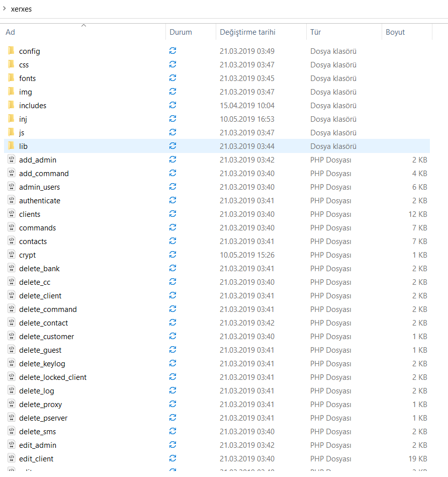Select the crypt PHP file icon
Image resolution: width=448 pixels, height=477 pixels.
coord(12,254)
